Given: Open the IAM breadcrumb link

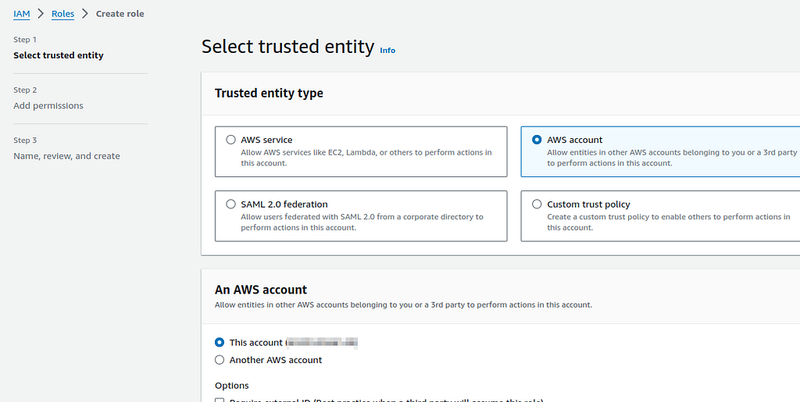Looking at the screenshot, I should point(21,14).
